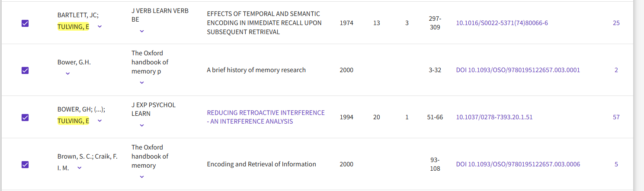Open citation count 57 link

616,117
